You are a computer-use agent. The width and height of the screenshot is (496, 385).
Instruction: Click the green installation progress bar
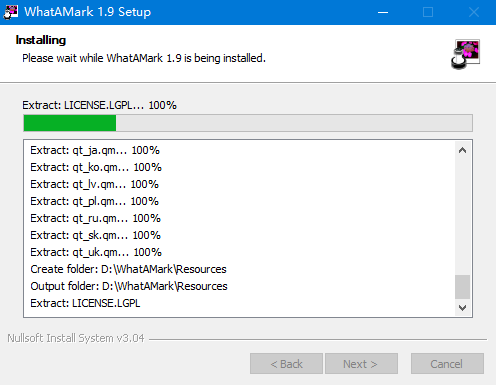pyautogui.click(x=248, y=123)
